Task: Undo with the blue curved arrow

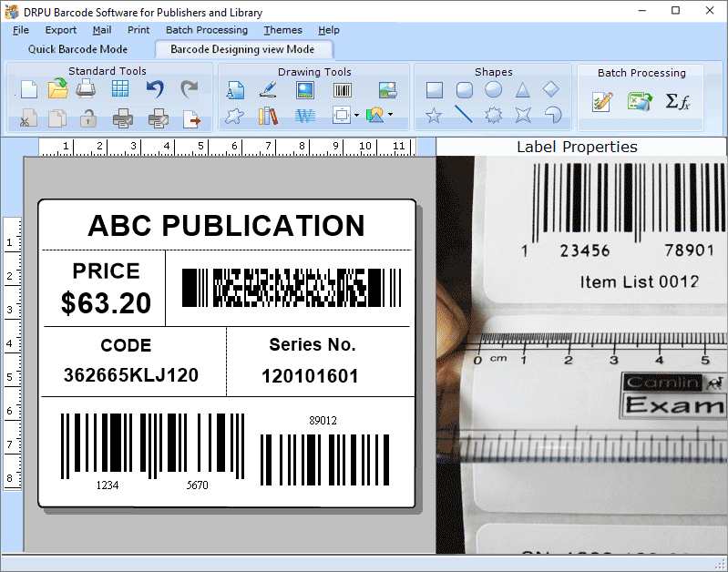Action: coord(155,88)
